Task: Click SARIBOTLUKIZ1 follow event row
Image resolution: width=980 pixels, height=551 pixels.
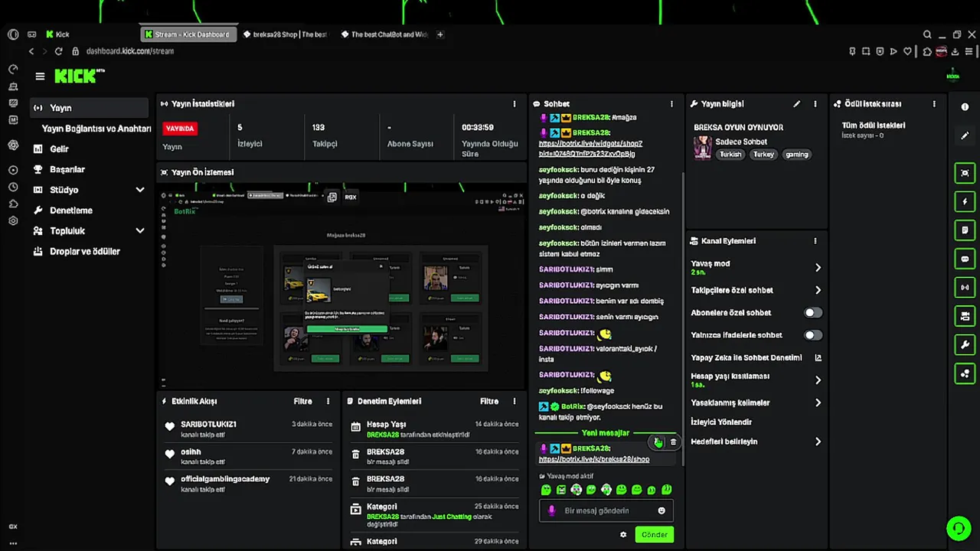Action: pyautogui.click(x=250, y=429)
